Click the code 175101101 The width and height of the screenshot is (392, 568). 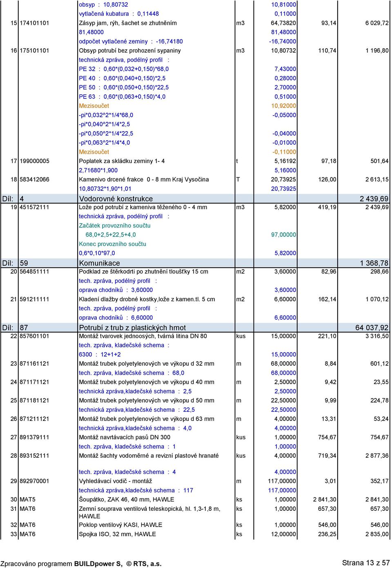[x=34, y=51]
